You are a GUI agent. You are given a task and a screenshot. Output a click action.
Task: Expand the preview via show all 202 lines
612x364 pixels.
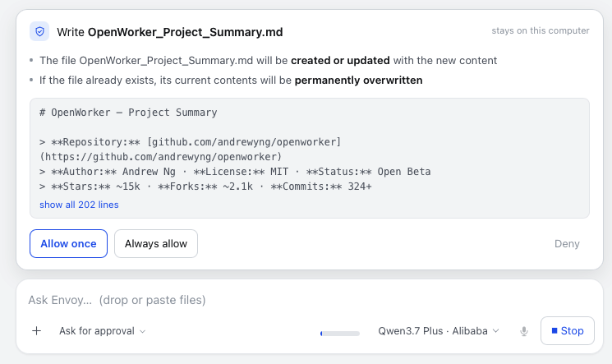pos(79,205)
